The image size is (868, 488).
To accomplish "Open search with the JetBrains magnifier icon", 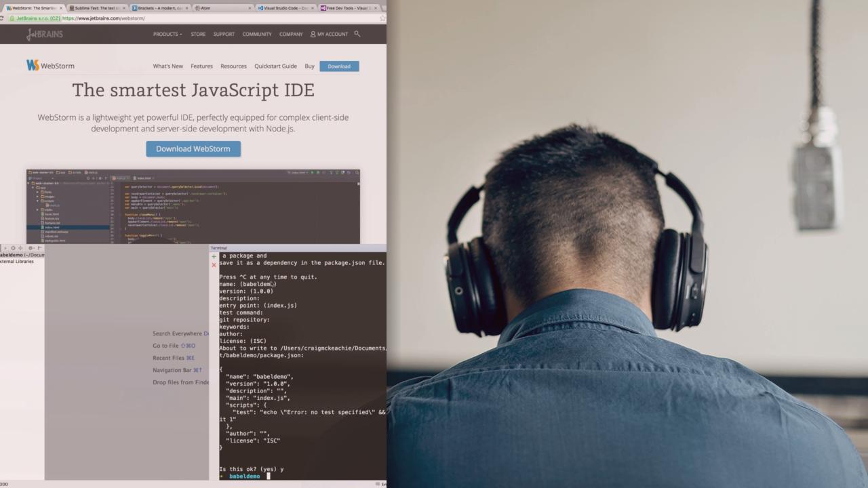I will 357,34.
